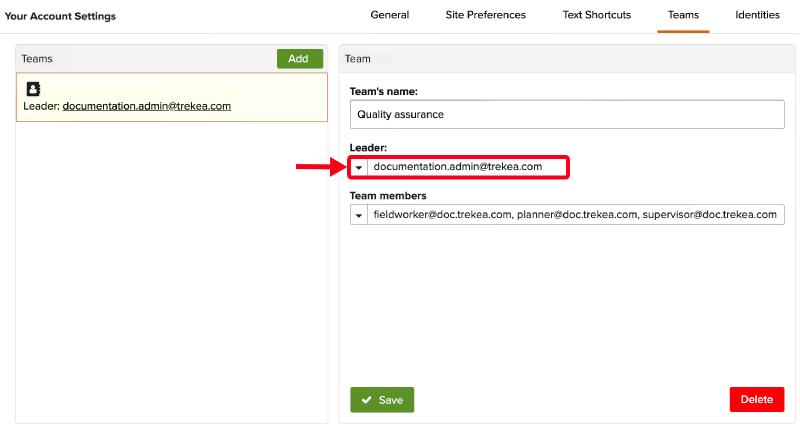Click the Your Account Settings heading
800x426 pixels.
(60, 17)
